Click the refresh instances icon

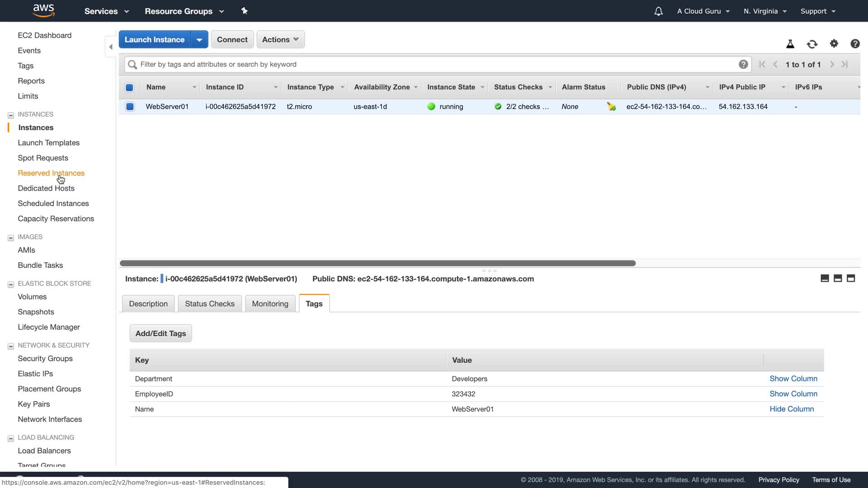(812, 44)
